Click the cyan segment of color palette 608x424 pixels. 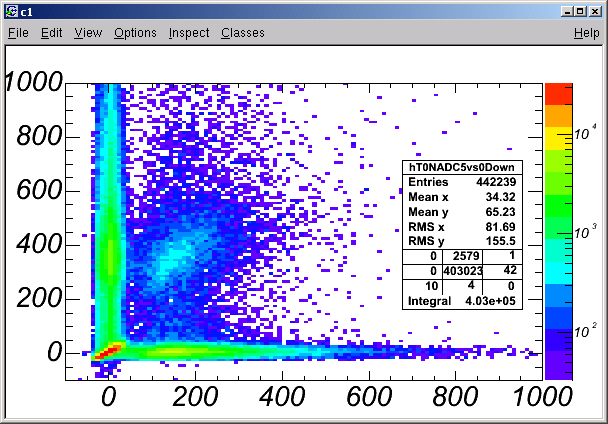click(558, 273)
